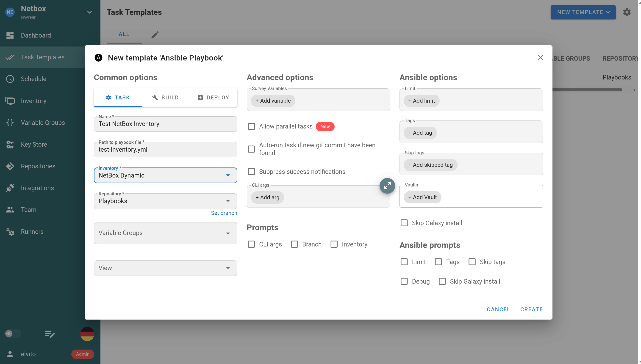Viewport: 641px width, 364px height.
Task: Check the Debug Ansible prompt
Action: tap(404, 282)
